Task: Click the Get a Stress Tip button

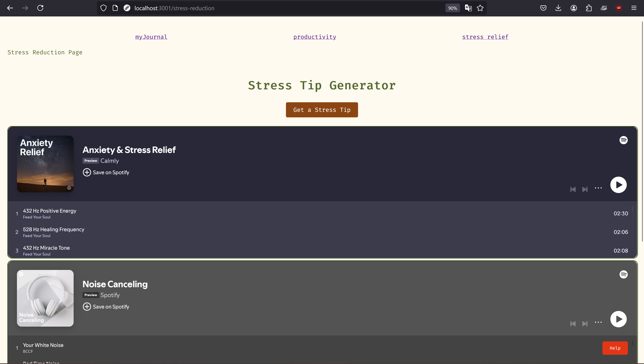Action: pyautogui.click(x=322, y=110)
